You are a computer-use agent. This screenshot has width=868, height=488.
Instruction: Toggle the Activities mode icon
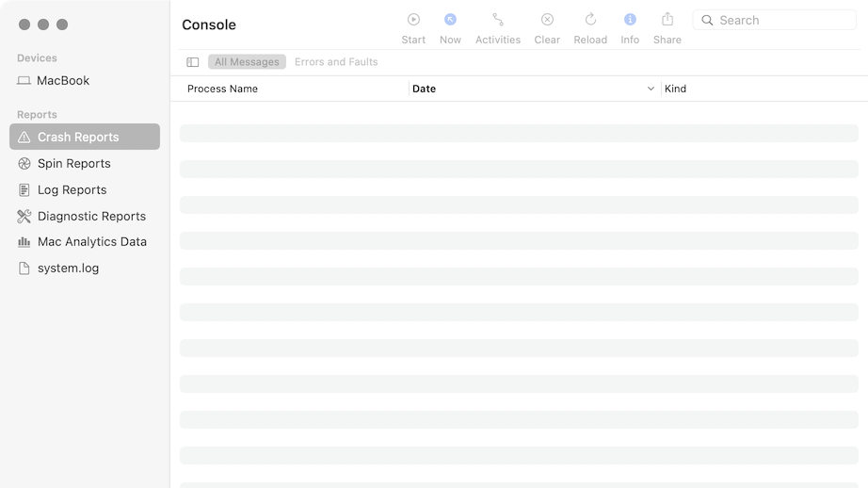coord(498,20)
